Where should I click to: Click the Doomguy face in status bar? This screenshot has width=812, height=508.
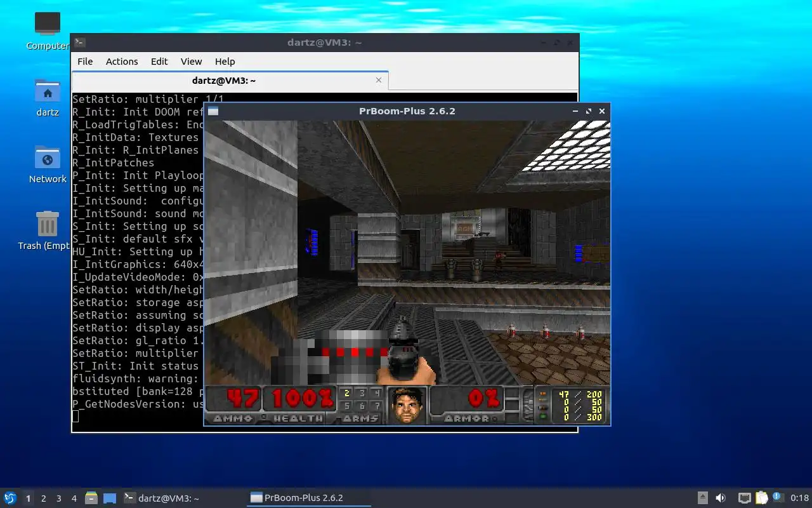[x=406, y=404]
